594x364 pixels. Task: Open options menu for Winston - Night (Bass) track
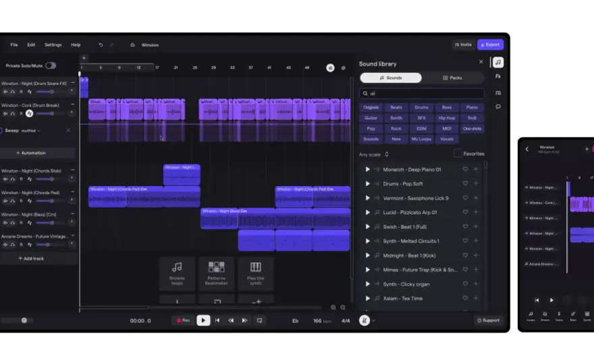tap(72, 214)
